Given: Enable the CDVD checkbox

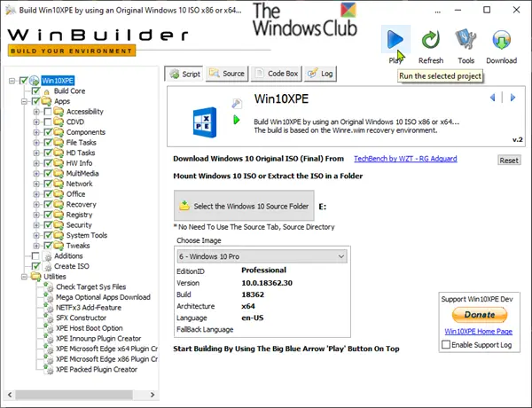Looking at the screenshot, I should [48, 122].
